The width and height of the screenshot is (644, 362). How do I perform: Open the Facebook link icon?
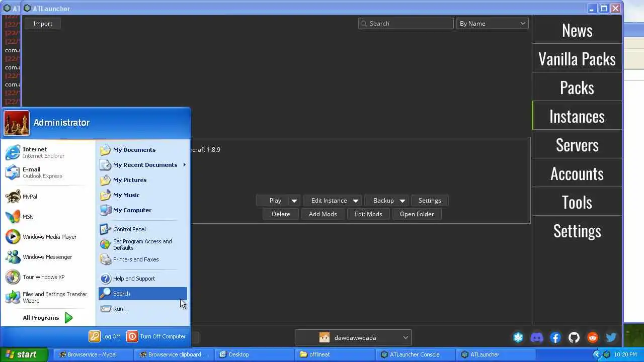click(555, 338)
